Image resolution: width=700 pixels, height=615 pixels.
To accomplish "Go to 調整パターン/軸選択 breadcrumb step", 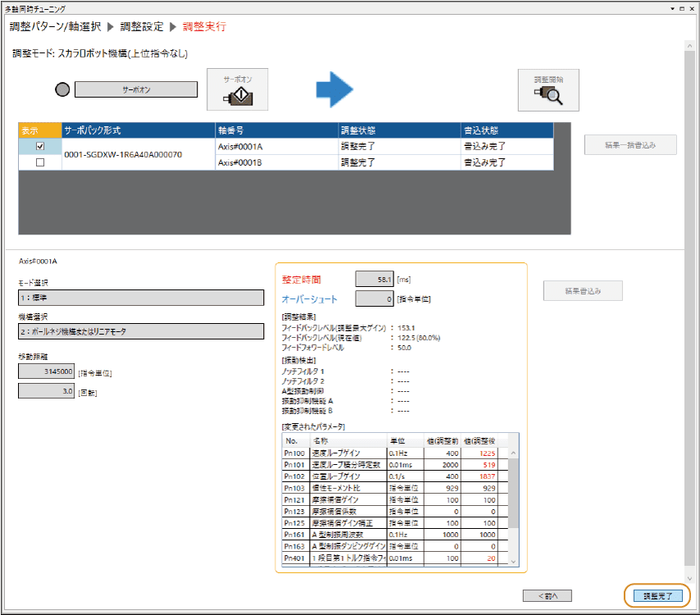I will point(55,26).
